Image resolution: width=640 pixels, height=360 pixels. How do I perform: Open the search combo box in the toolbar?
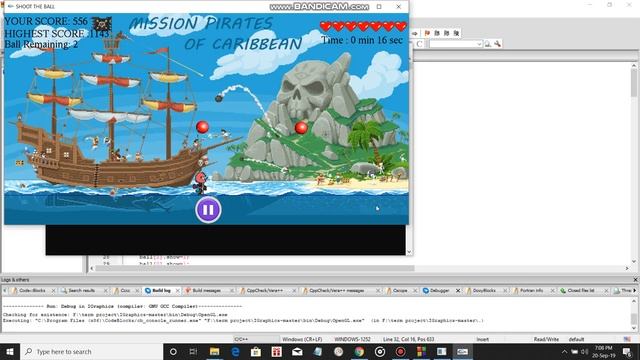click(456, 44)
